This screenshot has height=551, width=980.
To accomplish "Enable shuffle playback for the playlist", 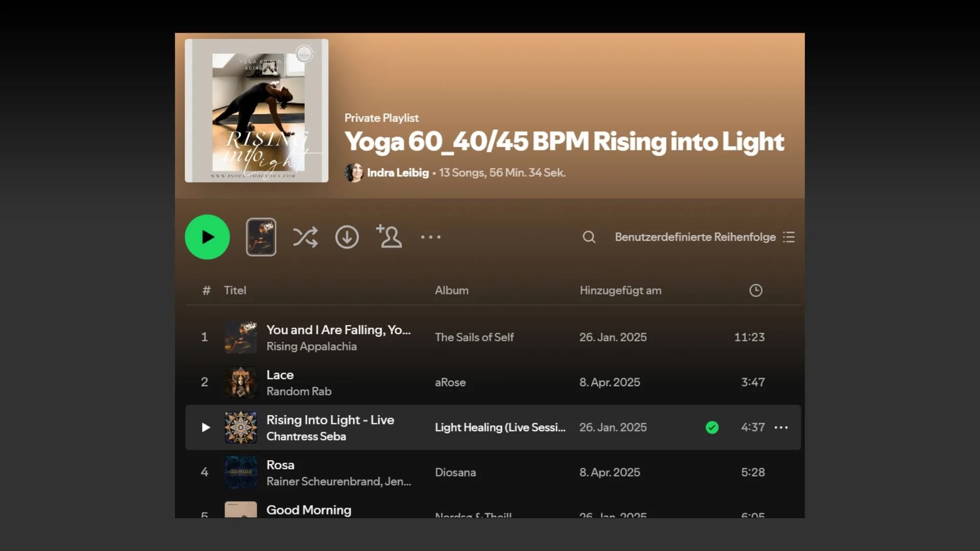I will click(x=305, y=237).
